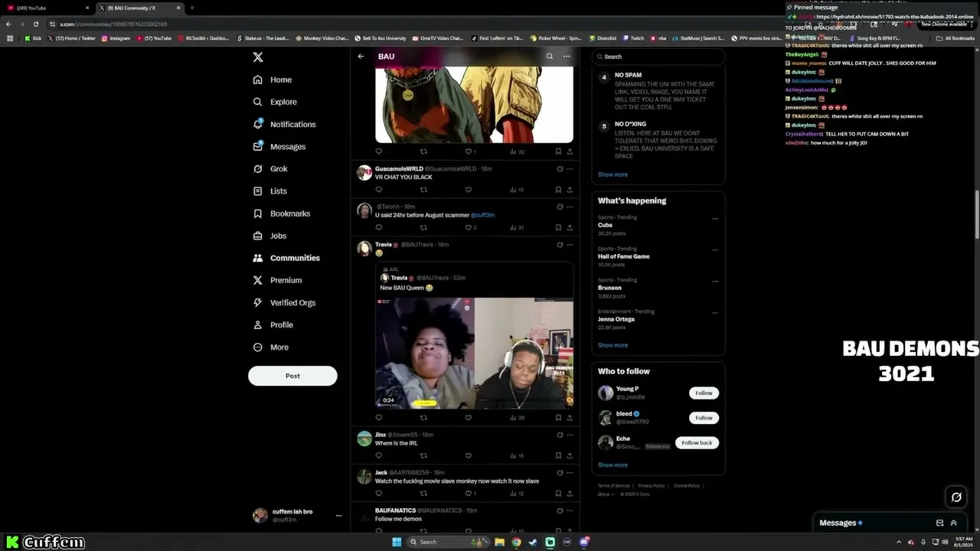Like Jack's post about the movie

469,494
